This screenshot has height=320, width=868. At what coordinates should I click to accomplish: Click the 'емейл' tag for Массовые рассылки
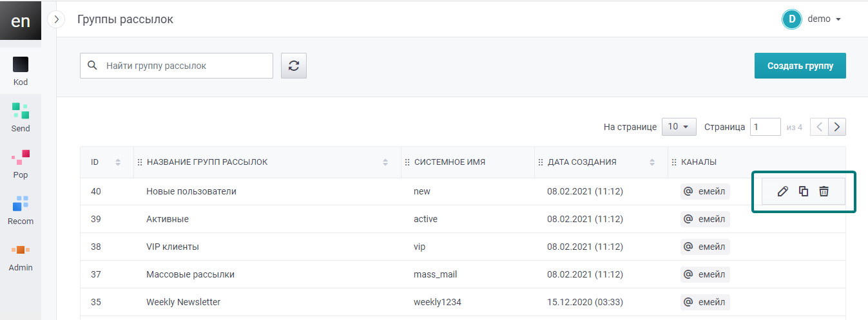[x=705, y=274]
